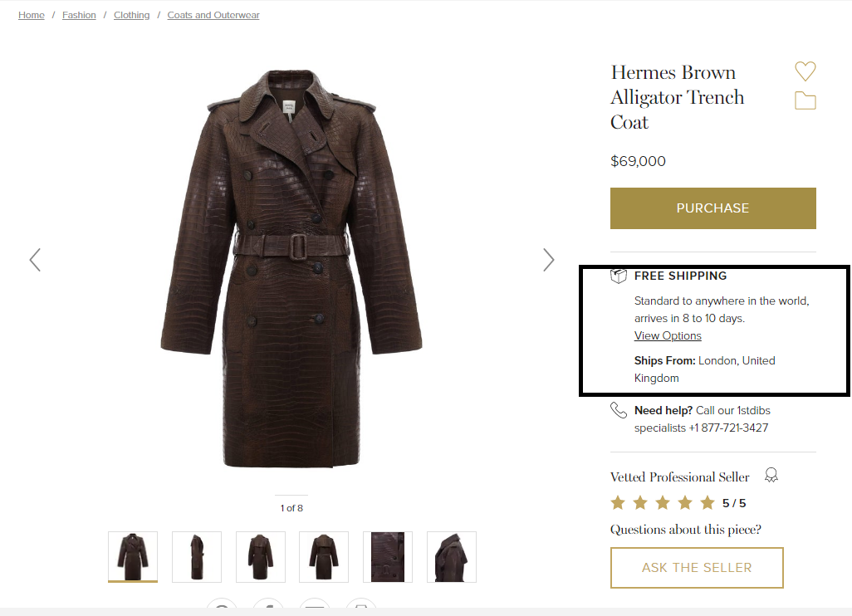Go to the Home breadcrumb

32,15
